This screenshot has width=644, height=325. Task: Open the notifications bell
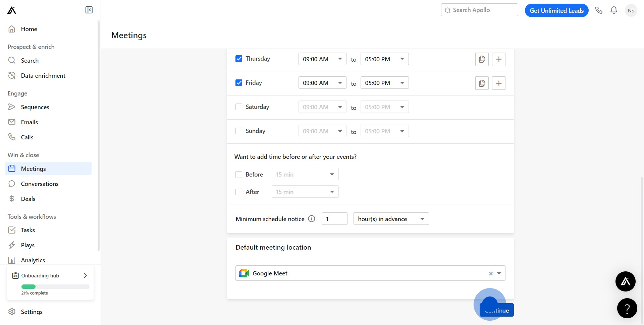tap(614, 10)
